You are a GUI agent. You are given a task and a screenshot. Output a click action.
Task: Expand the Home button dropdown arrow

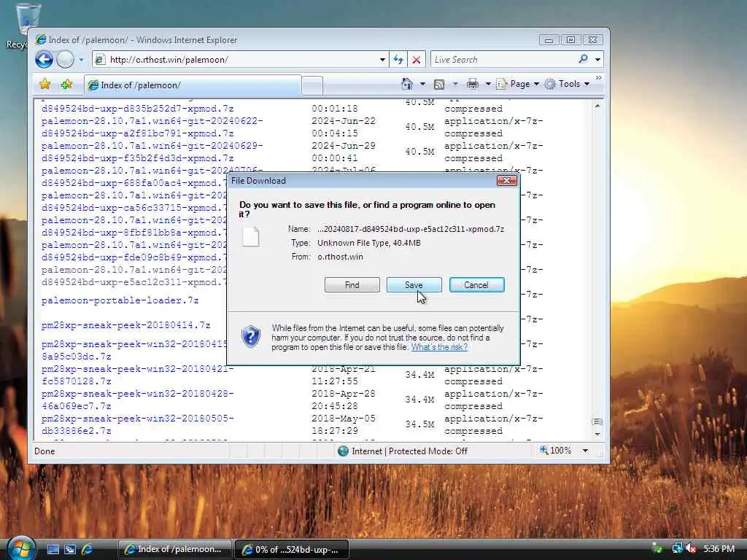422,85
